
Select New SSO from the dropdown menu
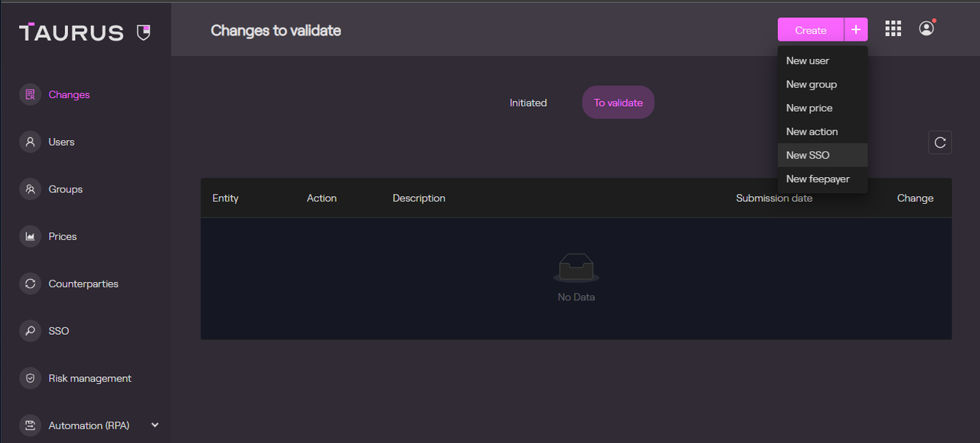pyautogui.click(x=807, y=155)
